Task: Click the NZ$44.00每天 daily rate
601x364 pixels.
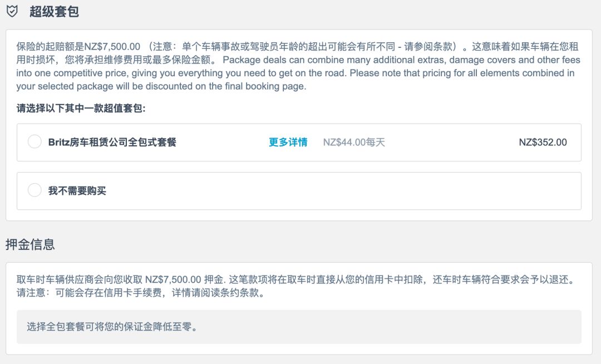Action: [x=354, y=142]
